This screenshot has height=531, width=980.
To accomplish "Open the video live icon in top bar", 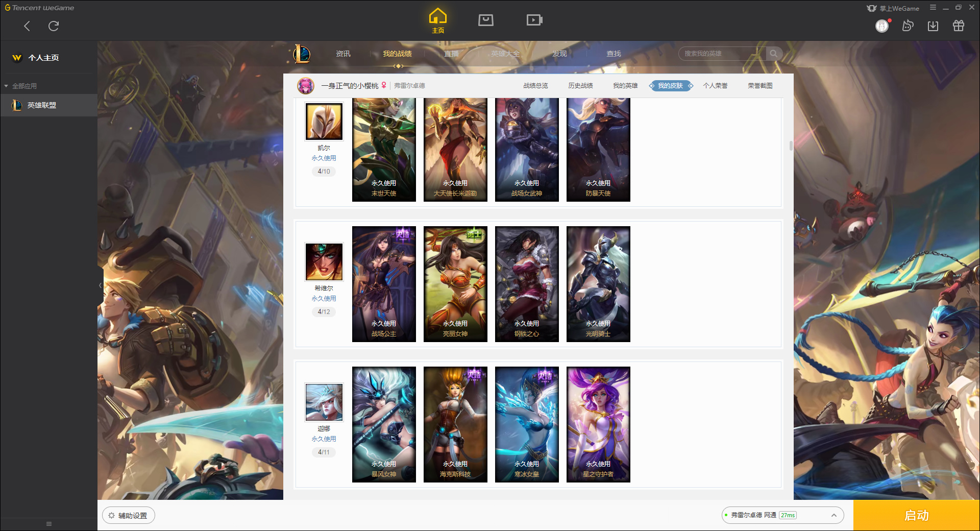I will tap(534, 20).
